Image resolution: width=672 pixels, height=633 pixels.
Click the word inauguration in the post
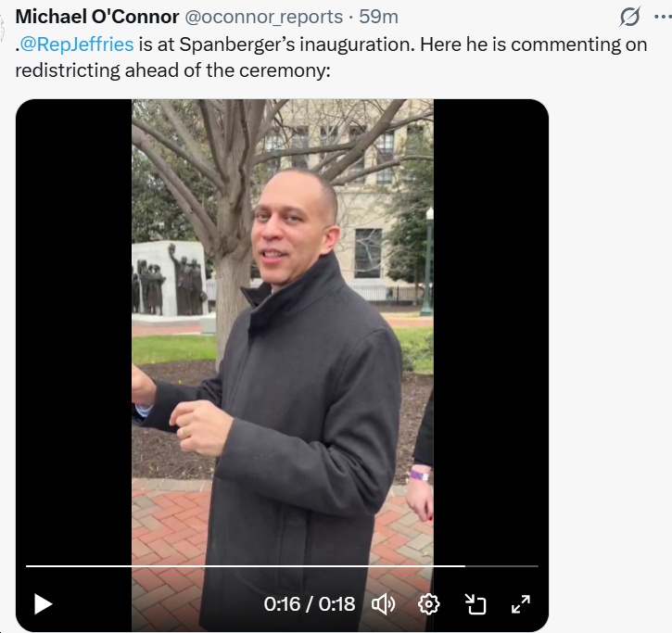click(357, 44)
